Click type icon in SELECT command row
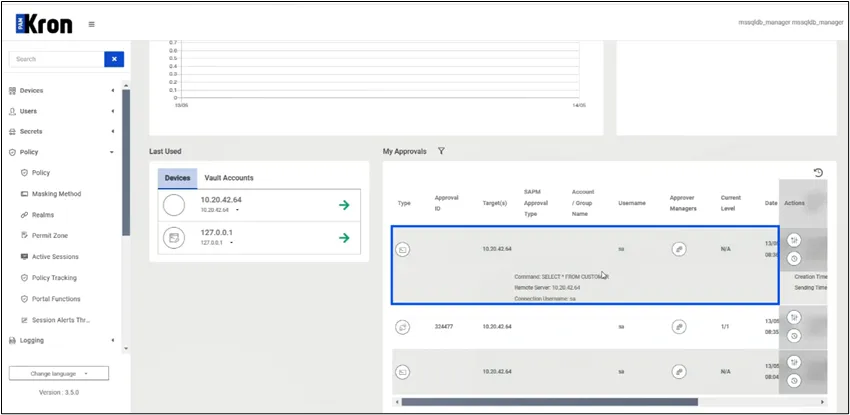Viewport: 850px width, 415px height. [402, 250]
